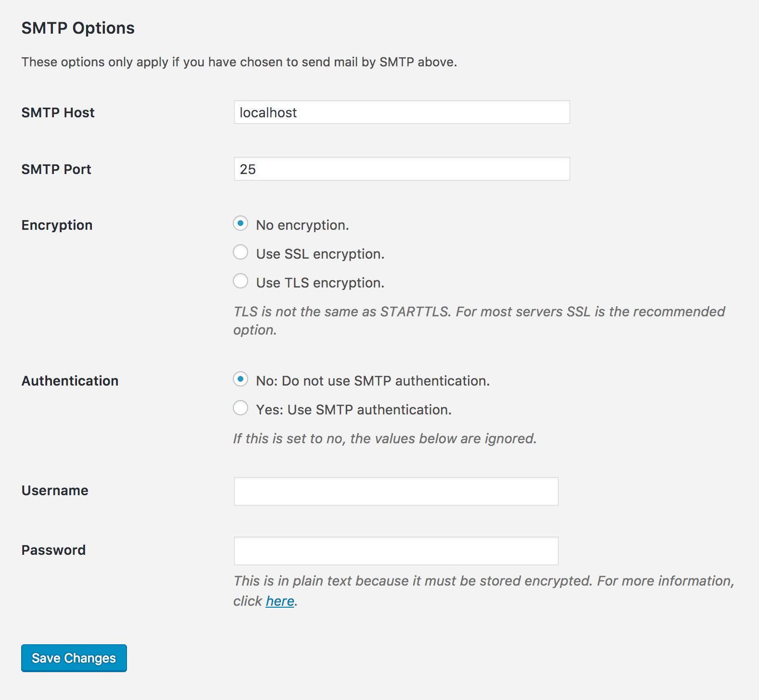759x700 pixels.
Task: Click the SMTP Host input field
Action: 402,112
